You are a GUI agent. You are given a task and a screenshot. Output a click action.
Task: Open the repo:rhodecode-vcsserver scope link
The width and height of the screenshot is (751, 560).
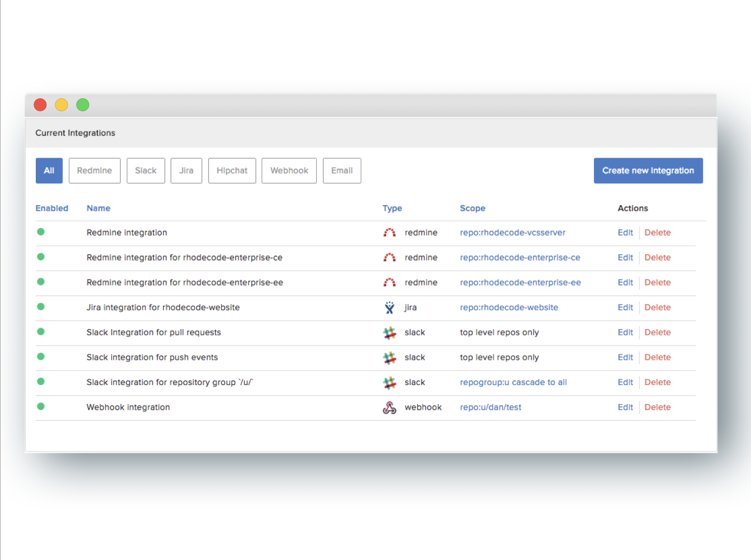click(x=512, y=232)
